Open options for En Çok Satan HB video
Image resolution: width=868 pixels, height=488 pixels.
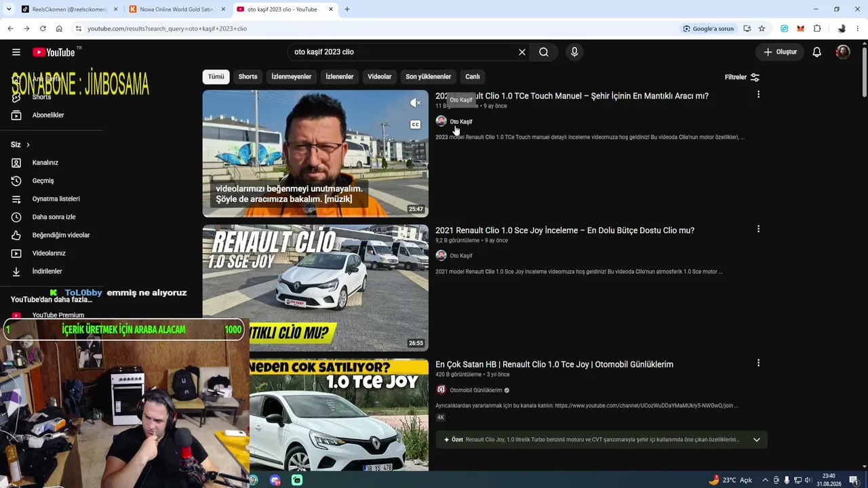click(x=758, y=363)
